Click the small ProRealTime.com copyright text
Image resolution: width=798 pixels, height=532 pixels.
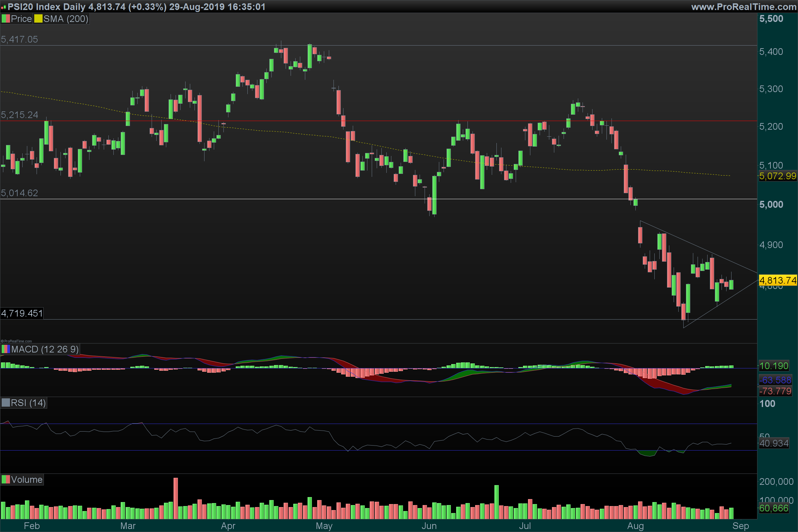[x=16, y=341]
